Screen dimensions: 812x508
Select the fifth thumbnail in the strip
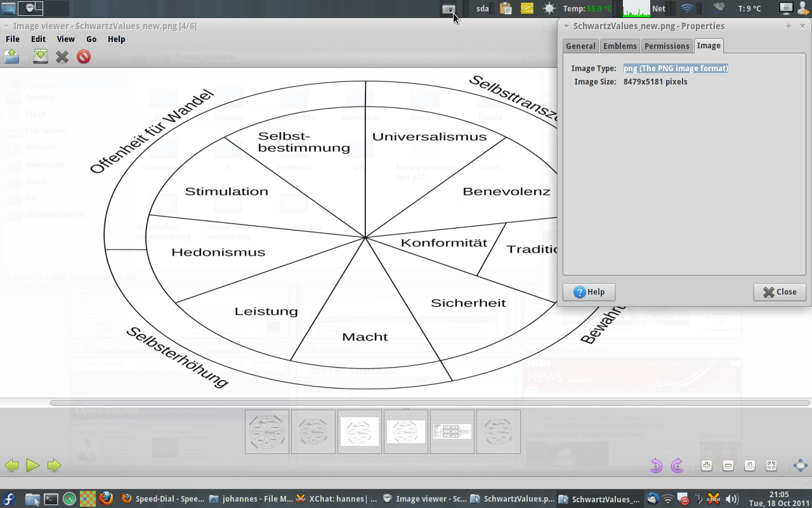(x=452, y=432)
